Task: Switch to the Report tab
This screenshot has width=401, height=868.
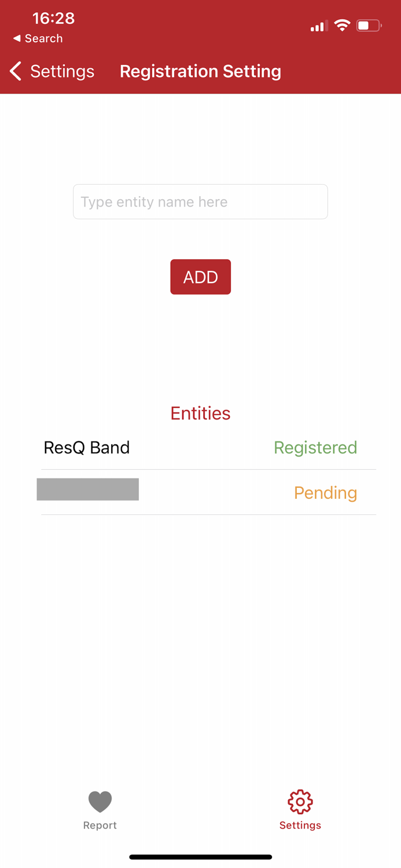Action: coord(100,809)
